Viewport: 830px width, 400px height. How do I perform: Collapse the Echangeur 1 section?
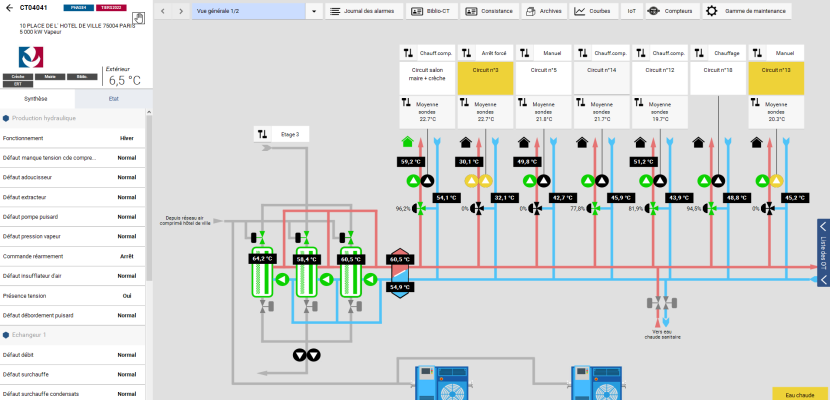[73, 335]
